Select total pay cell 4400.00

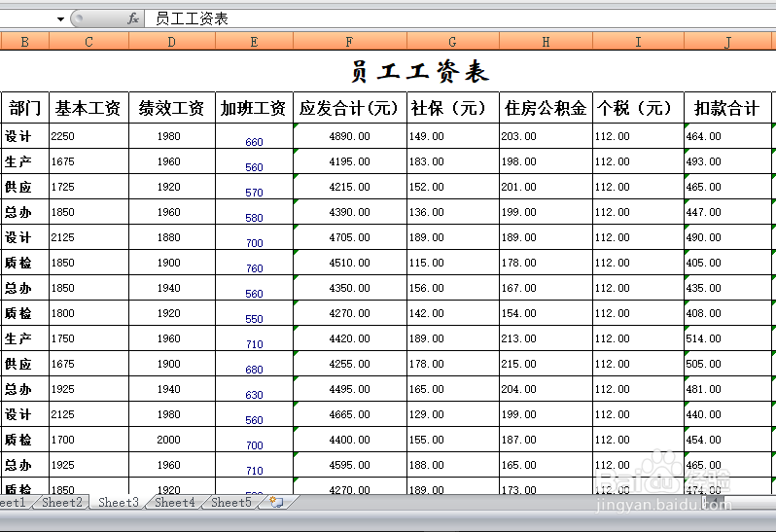click(x=349, y=439)
